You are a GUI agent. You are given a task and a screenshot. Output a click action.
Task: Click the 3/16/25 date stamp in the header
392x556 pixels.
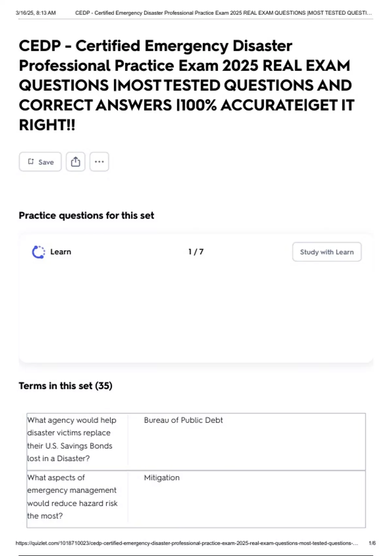(x=36, y=13)
